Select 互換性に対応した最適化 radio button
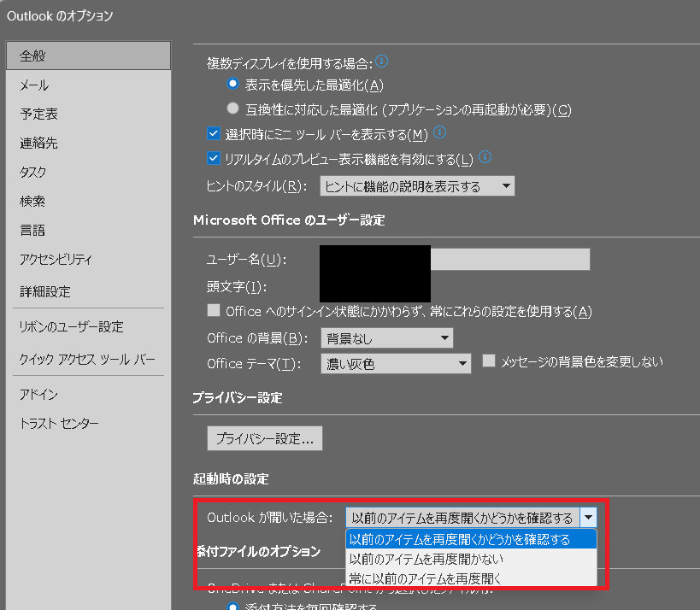Viewport: 700px width, 610px height. [x=232, y=108]
